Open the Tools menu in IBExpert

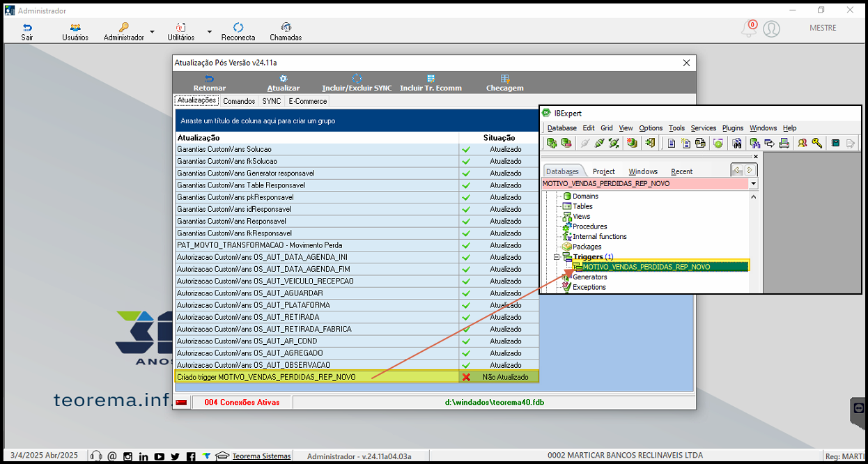(676, 128)
